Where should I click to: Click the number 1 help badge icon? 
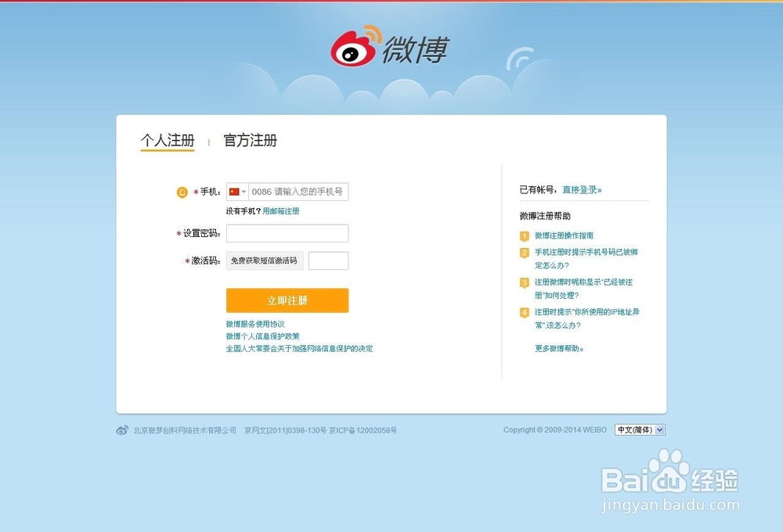(x=525, y=236)
